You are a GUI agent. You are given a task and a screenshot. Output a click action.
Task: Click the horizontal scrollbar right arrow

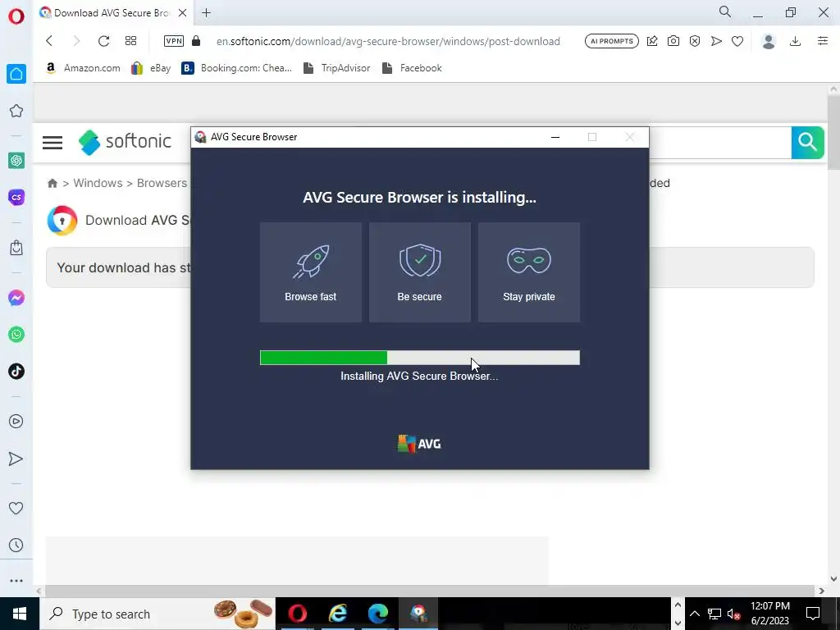[822, 591]
